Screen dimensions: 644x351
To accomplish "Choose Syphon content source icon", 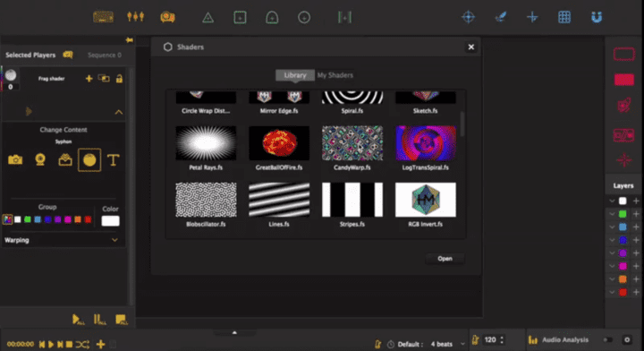I will click(x=65, y=159).
